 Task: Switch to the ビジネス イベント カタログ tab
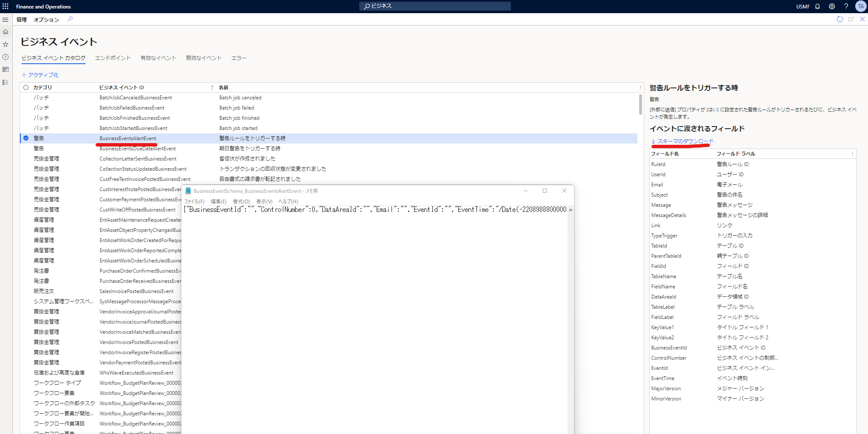point(54,58)
